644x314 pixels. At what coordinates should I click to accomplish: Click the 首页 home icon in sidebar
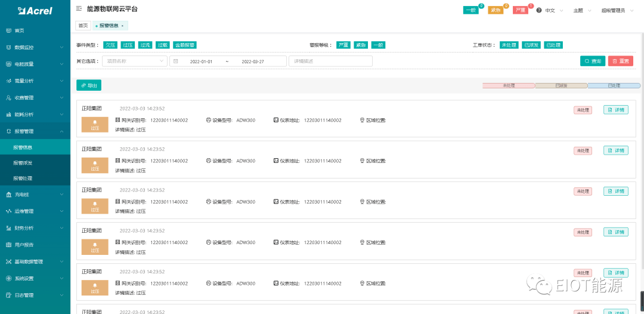(8, 30)
